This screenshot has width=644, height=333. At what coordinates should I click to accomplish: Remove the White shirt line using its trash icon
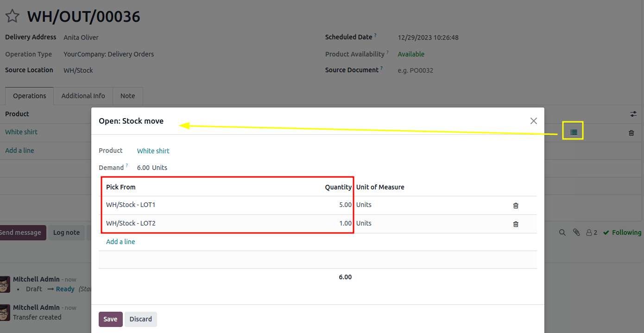click(631, 133)
